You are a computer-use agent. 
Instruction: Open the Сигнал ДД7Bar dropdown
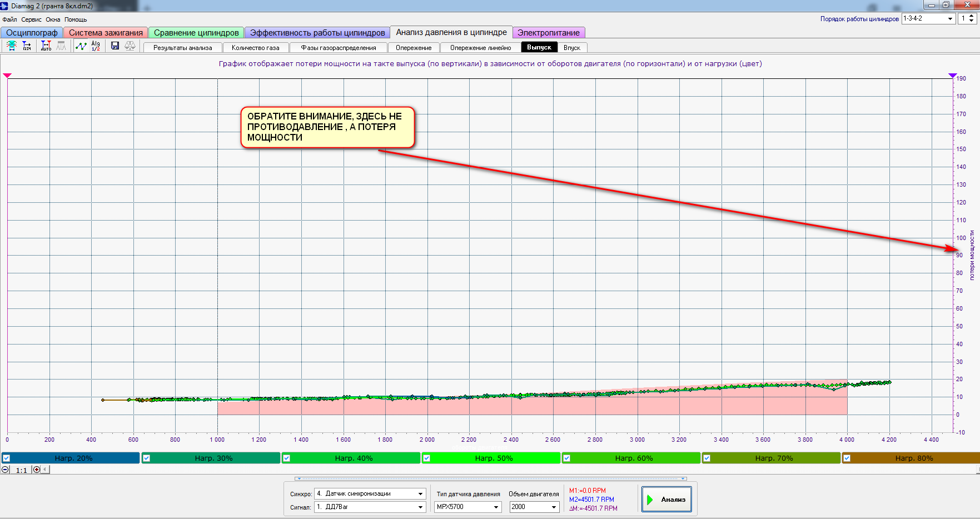(420, 507)
